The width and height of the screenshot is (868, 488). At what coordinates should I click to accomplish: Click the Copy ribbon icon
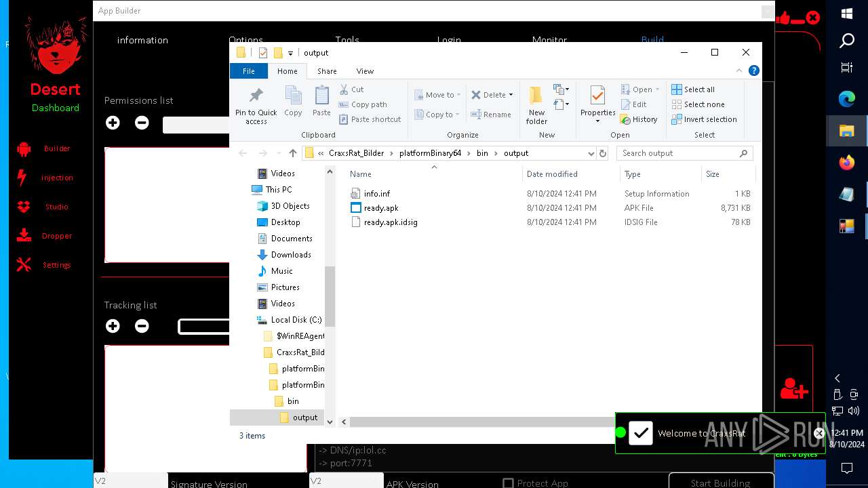(293, 102)
